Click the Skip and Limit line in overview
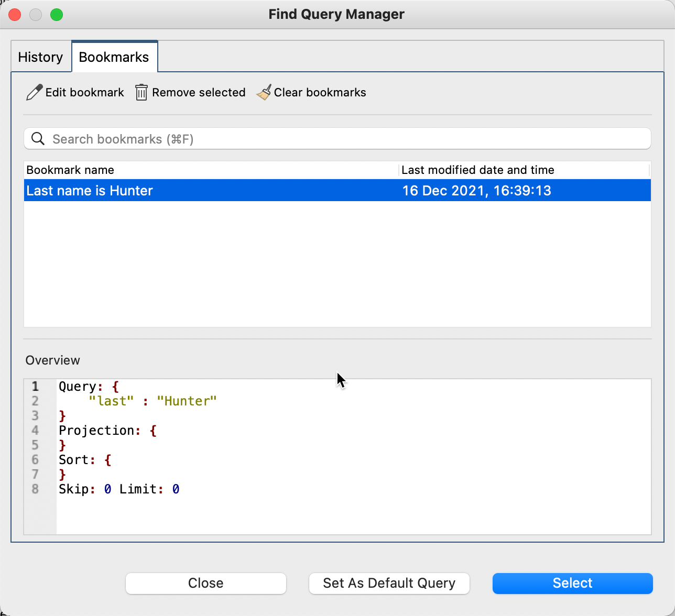The image size is (675, 616). (119, 489)
